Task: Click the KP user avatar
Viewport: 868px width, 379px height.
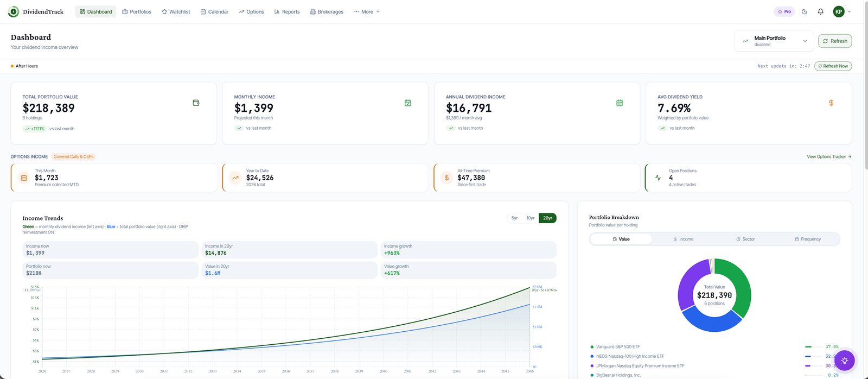Action: click(x=839, y=11)
